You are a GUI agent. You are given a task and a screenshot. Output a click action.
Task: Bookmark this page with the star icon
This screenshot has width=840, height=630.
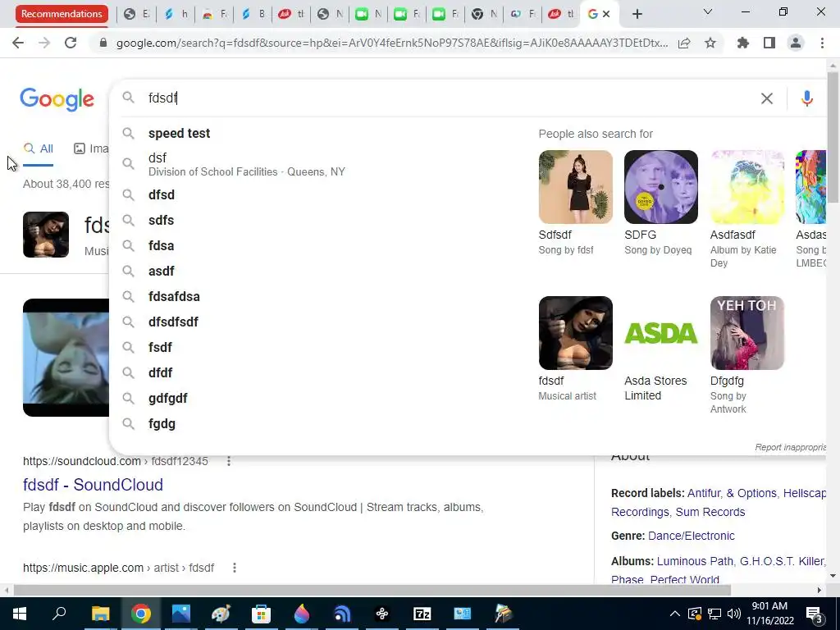[x=710, y=43]
